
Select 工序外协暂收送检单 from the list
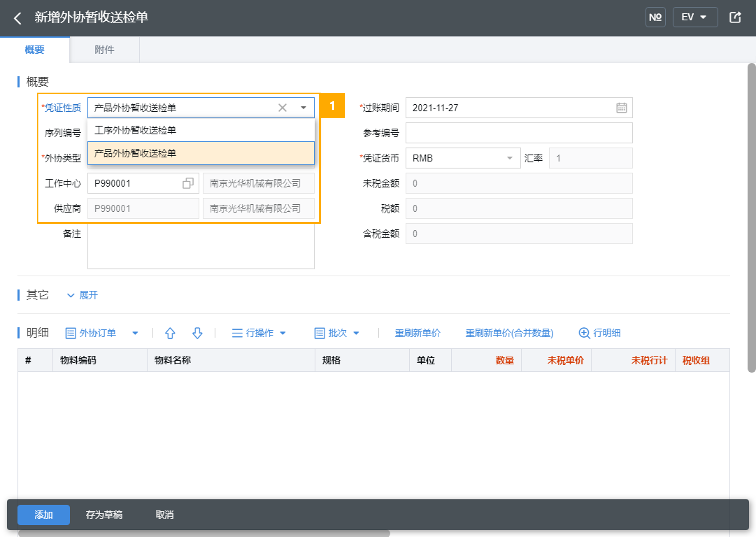[x=201, y=130]
